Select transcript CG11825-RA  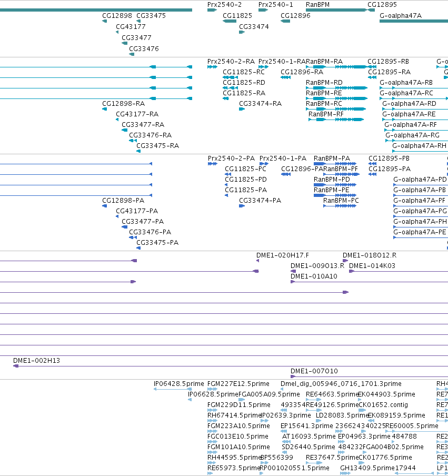coord(244,93)
